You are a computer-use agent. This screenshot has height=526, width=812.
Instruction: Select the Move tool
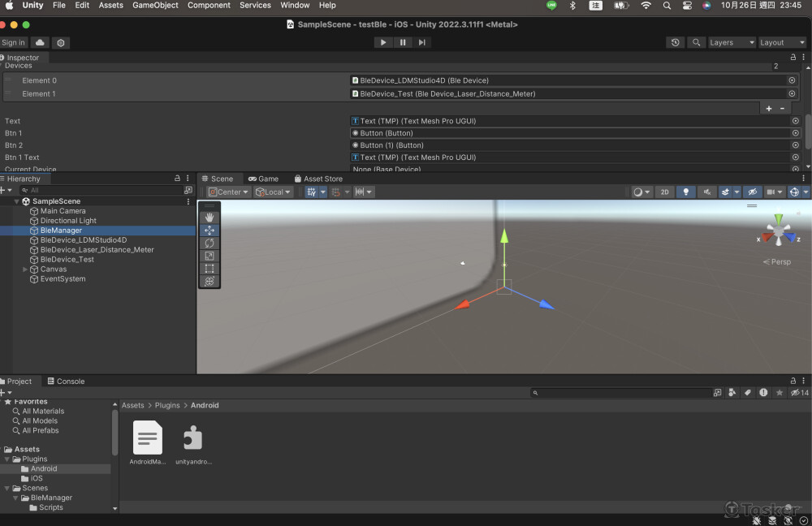click(209, 230)
